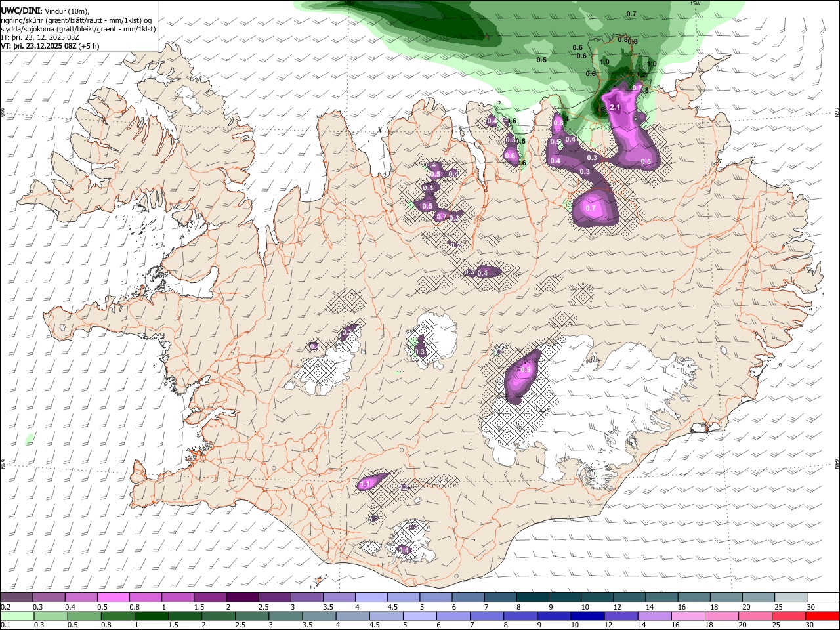Click the pale lavender swatch labeled 4 in top legend row
The image size is (840, 630).
pos(371,598)
